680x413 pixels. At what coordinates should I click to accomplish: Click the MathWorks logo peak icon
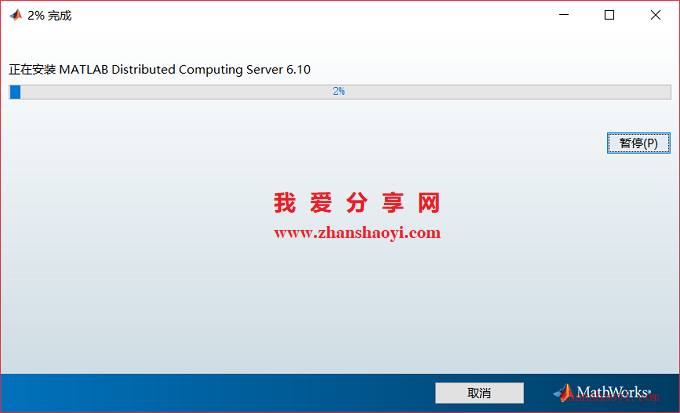(563, 393)
